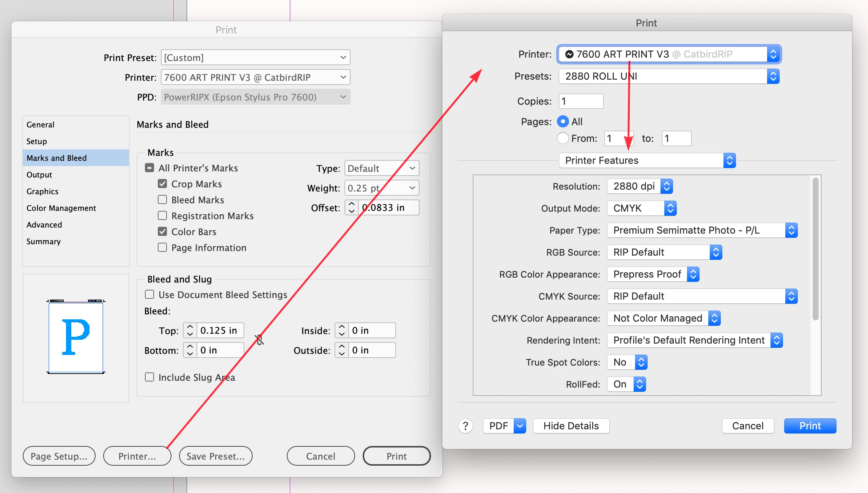Click the Save Preset button
The height and width of the screenshot is (493, 868).
pyautogui.click(x=215, y=456)
